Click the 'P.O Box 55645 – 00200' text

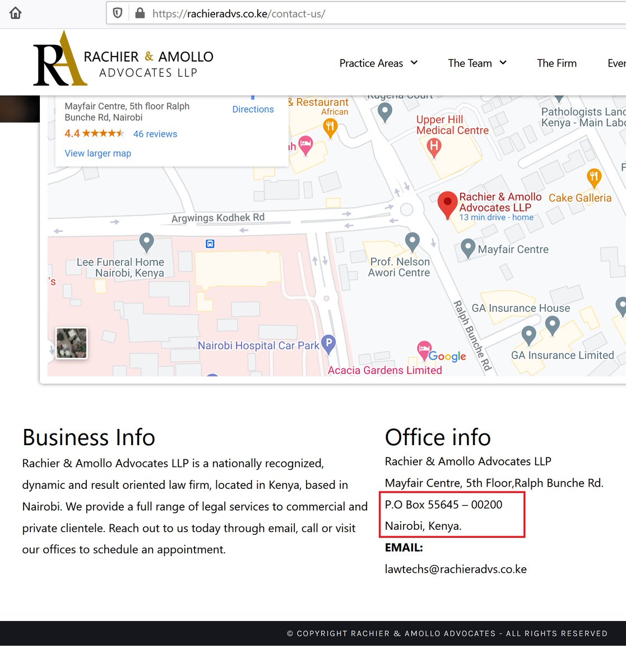point(443,505)
